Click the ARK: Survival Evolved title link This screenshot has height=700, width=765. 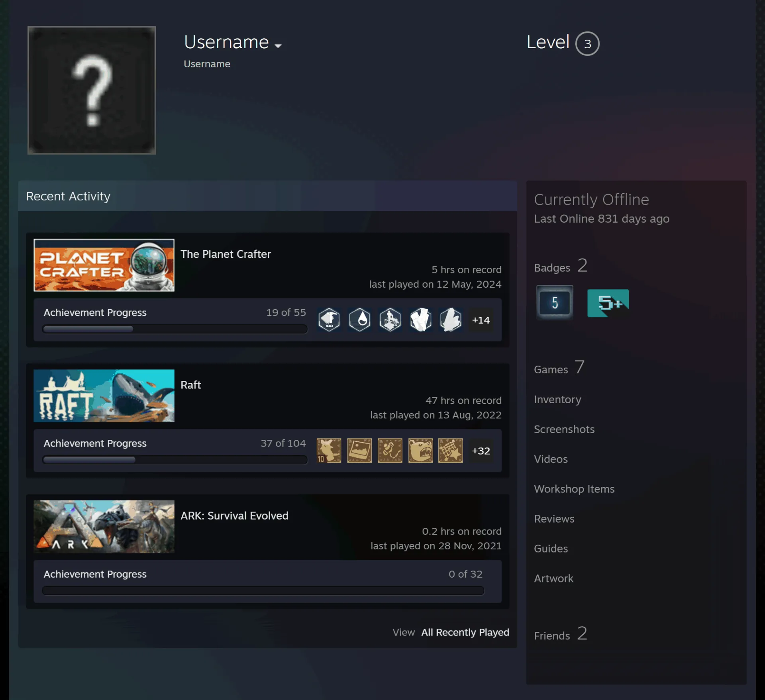coord(234,516)
